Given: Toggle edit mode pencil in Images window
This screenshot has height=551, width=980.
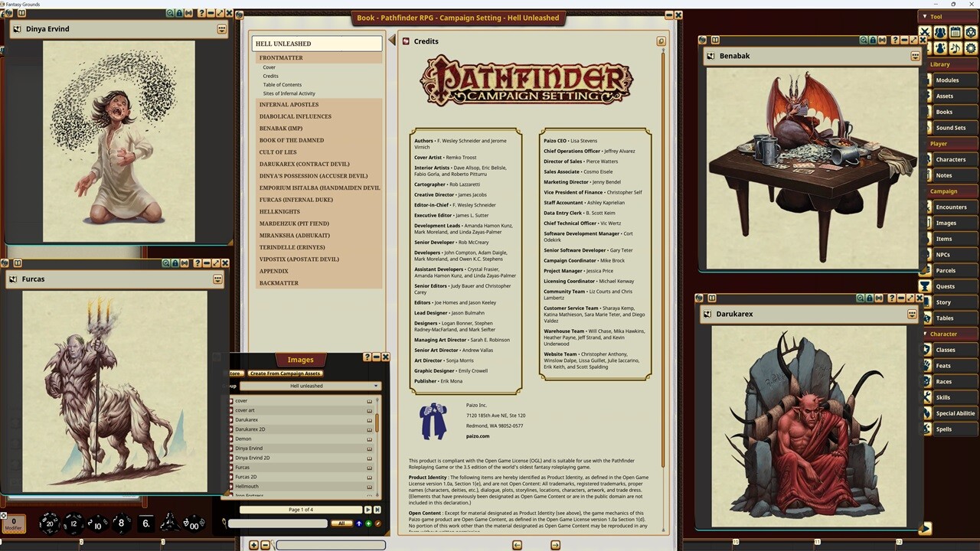Looking at the screenshot, I should pyautogui.click(x=377, y=523).
